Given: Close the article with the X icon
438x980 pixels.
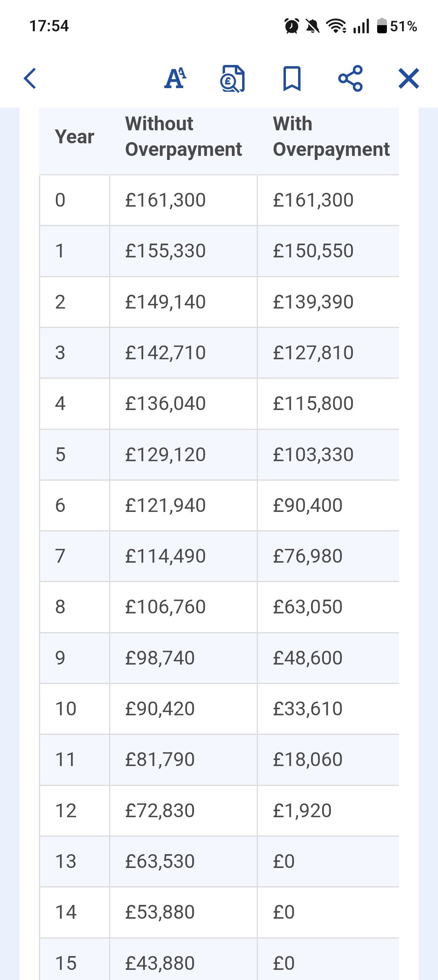Looking at the screenshot, I should coord(408,78).
